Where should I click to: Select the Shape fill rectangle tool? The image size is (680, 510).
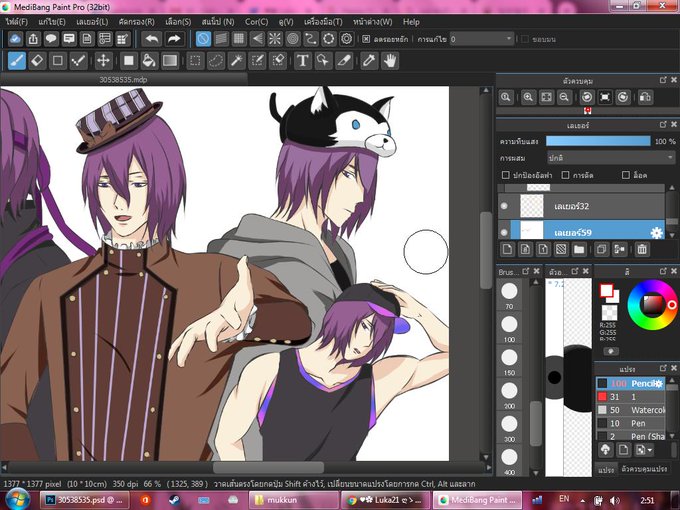click(x=129, y=61)
